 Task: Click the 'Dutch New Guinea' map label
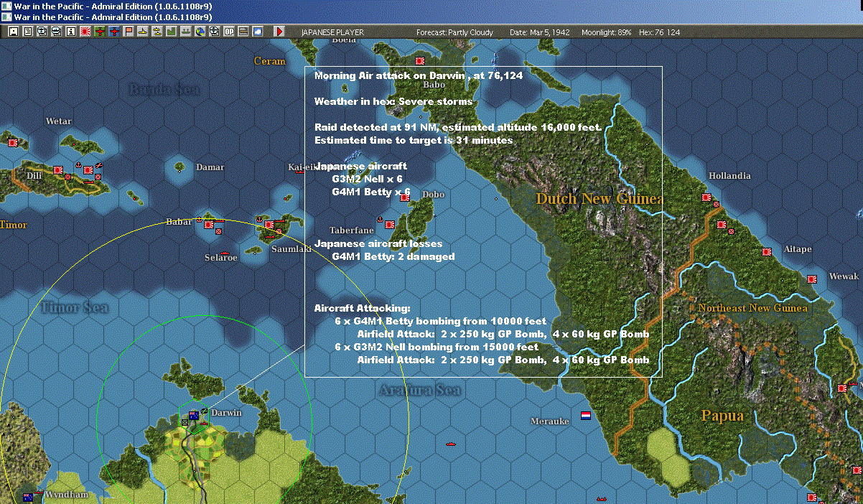(x=599, y=199)
